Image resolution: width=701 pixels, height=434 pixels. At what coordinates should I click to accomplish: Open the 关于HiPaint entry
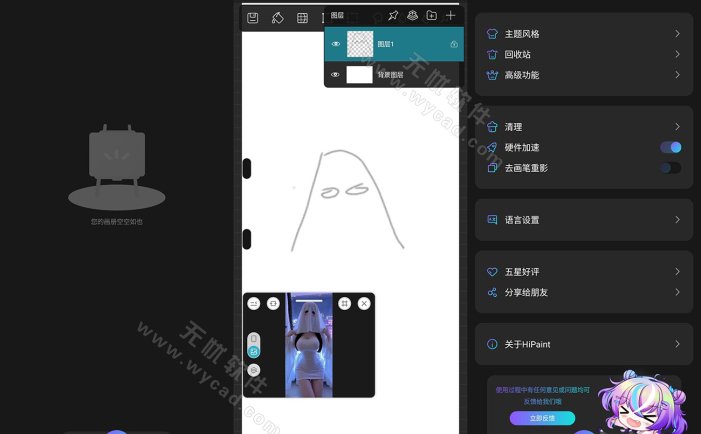(x=584, y=344)
